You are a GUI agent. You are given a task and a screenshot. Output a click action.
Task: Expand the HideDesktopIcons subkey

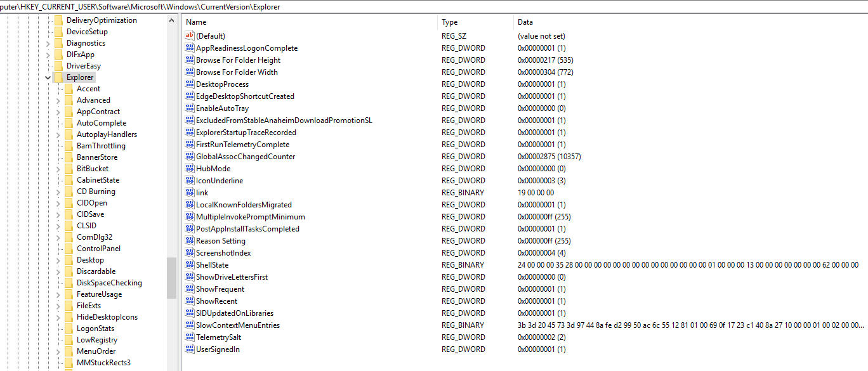tap(58, 317)
